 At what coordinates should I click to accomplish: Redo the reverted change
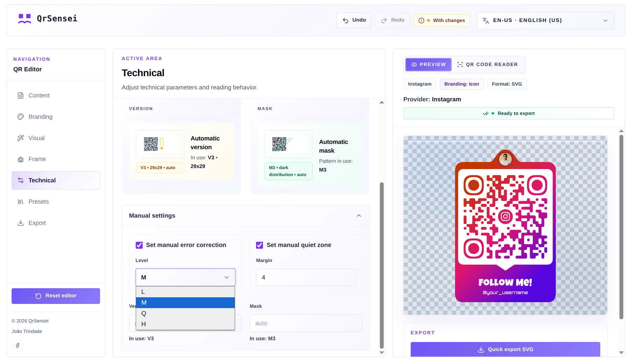(392, 21)
